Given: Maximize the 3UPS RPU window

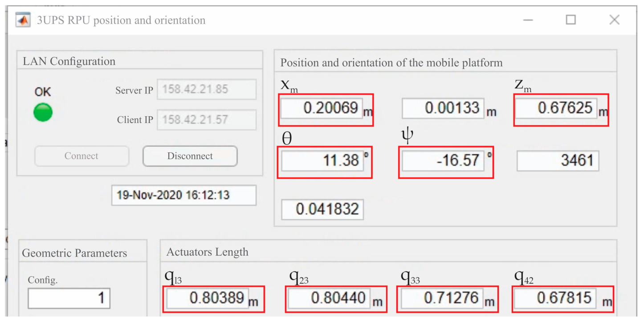Looking at the screenshot, I should point(571,20).
